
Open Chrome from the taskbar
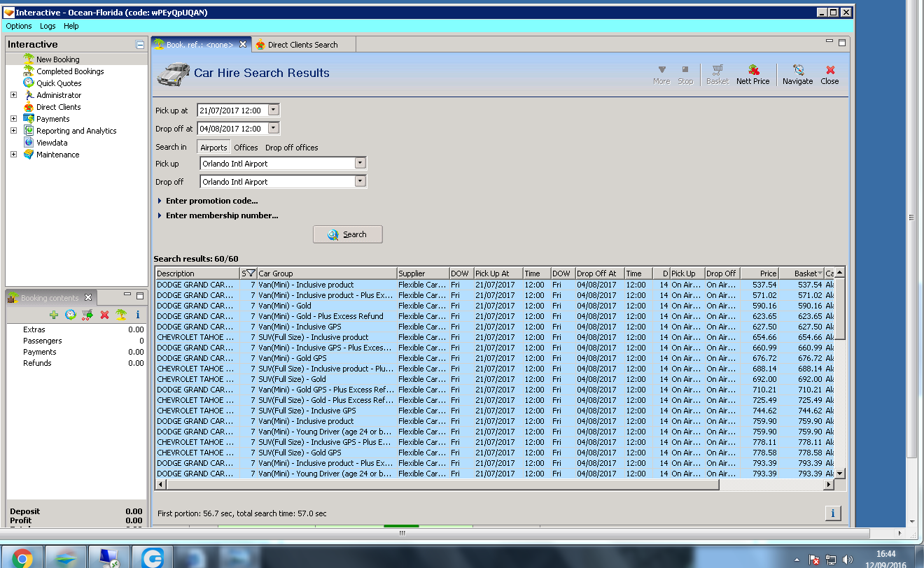tap(22, 558)
